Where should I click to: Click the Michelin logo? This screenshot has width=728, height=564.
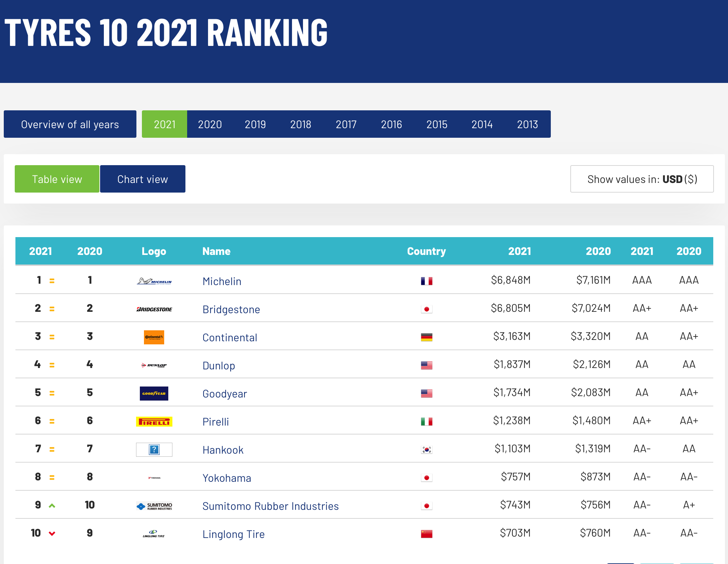coord(154,281)
